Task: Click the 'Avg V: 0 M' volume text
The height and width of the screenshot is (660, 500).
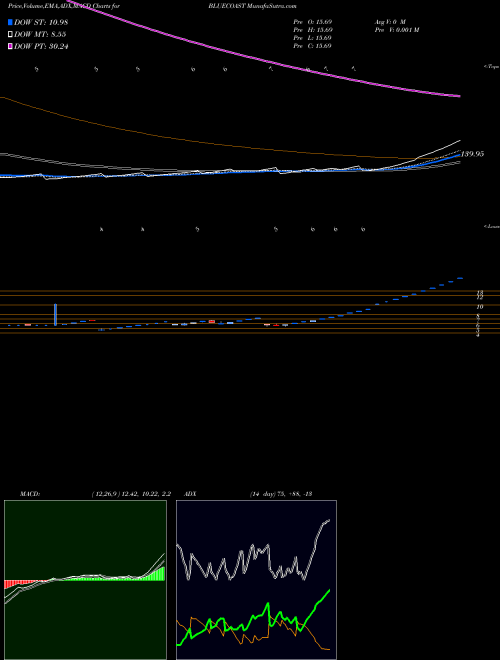Action: (x=390, y=21)
